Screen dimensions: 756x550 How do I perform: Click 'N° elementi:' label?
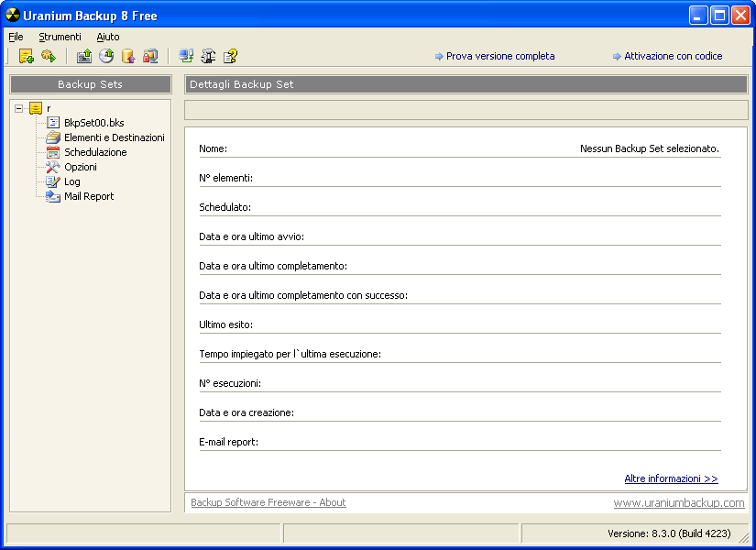225,178
